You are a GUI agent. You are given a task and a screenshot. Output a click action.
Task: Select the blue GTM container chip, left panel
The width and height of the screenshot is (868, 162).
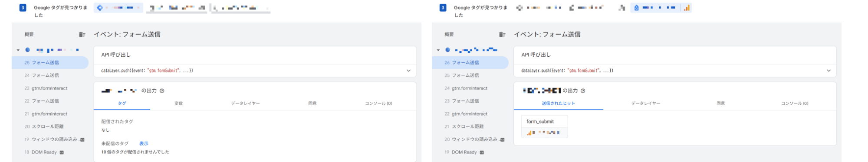(x=118, y=8)
